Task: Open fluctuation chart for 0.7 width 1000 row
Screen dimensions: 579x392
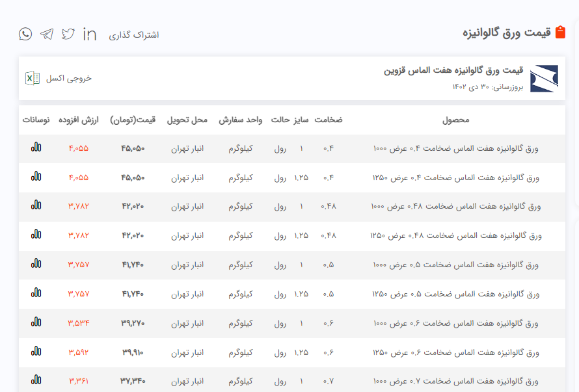Action: click(36, 380)
